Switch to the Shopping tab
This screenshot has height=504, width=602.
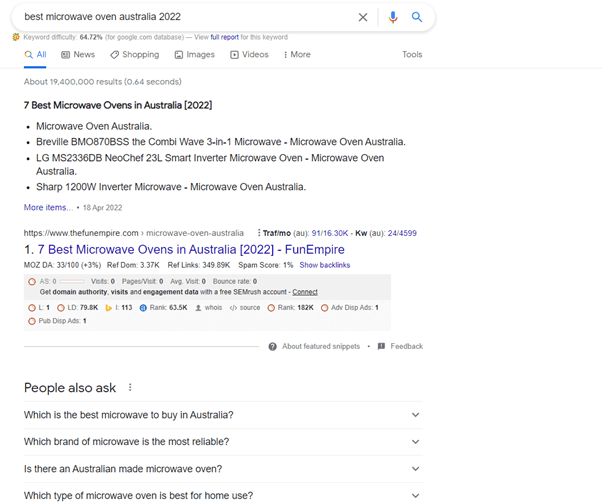pos(134,55)
